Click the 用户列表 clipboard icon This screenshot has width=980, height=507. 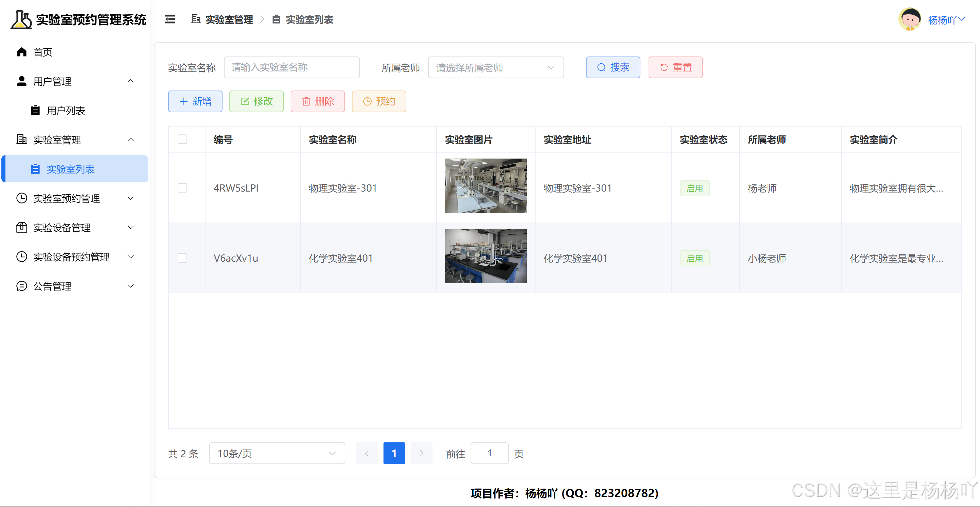[35, 110]
